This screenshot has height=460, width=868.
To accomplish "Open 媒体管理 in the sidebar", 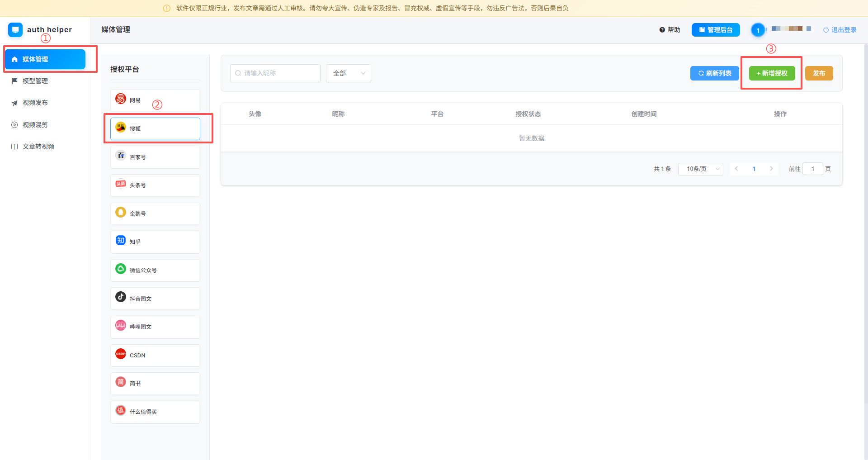I will click(x=45, y=59).
